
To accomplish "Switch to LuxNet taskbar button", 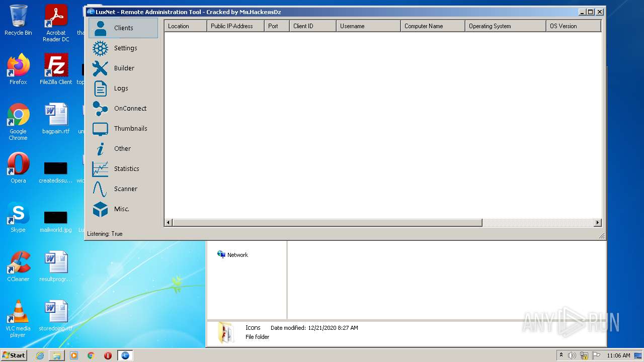I will (x=125, y=355).
